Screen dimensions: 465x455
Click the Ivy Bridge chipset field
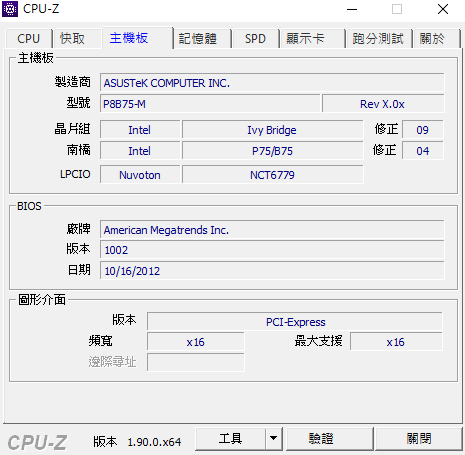(272, 129)
